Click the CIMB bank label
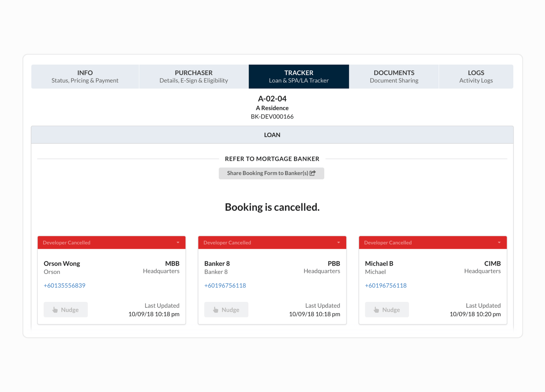545x392 pixels. click(x=492, y=264)
